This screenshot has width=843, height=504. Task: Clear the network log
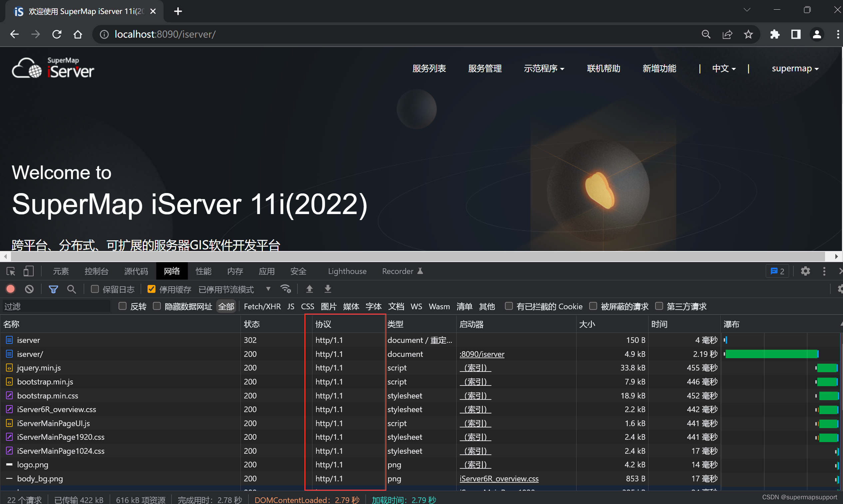pyautogui.click(x=29, y=289)
